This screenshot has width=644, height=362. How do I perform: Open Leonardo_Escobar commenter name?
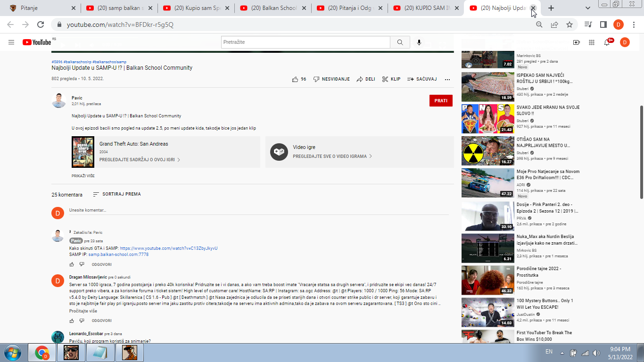tap(86, 334)
